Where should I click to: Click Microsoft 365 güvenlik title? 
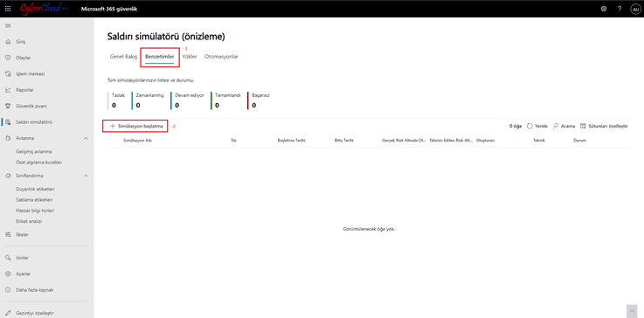point(109,9)
